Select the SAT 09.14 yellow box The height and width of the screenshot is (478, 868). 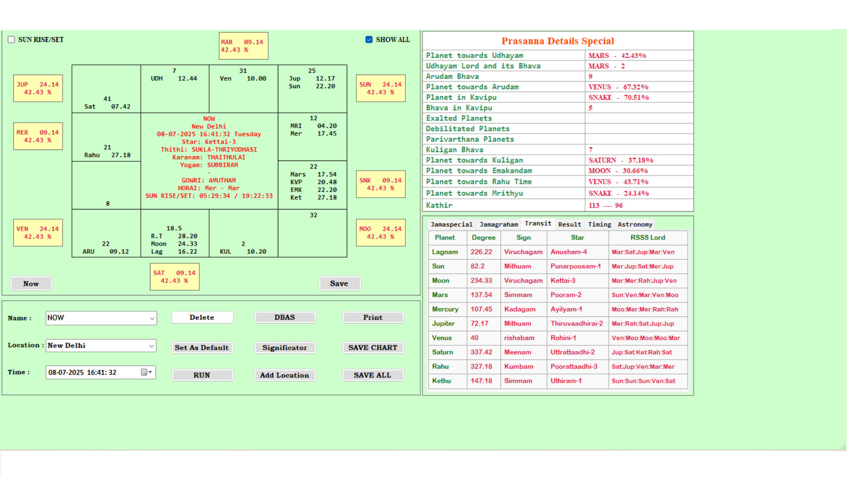pyautogui.click(x=175, y=277)
